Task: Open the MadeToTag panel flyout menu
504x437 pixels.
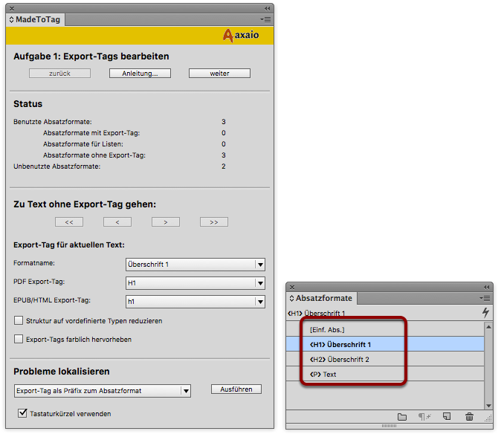Action: tap(266, 20)
